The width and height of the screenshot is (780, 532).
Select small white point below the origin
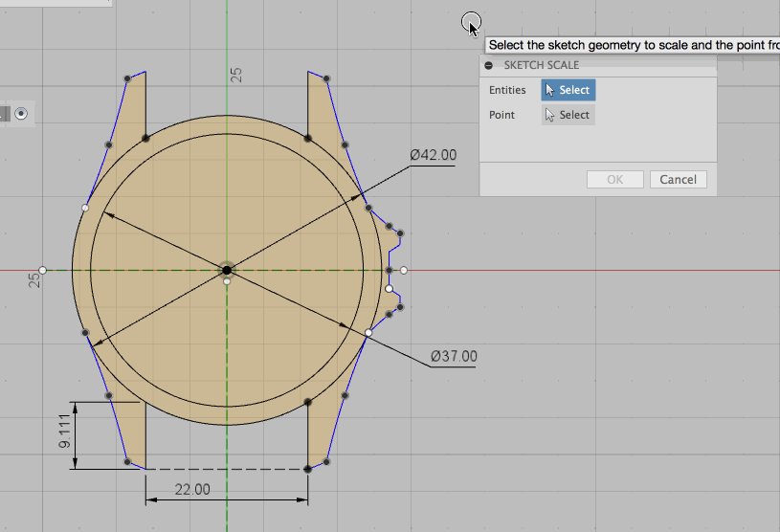pyautogui.click(x=227, y=281)
